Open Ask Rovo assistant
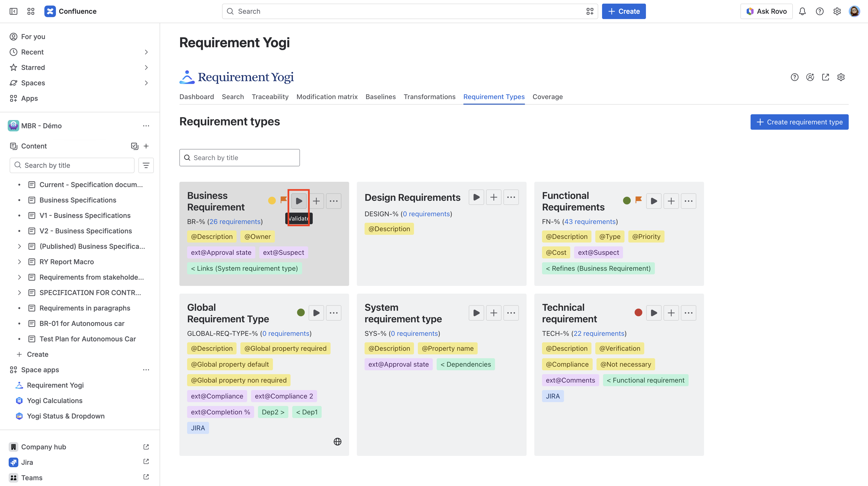Screen dimensions: 868x486 click(x=766, y=12)
